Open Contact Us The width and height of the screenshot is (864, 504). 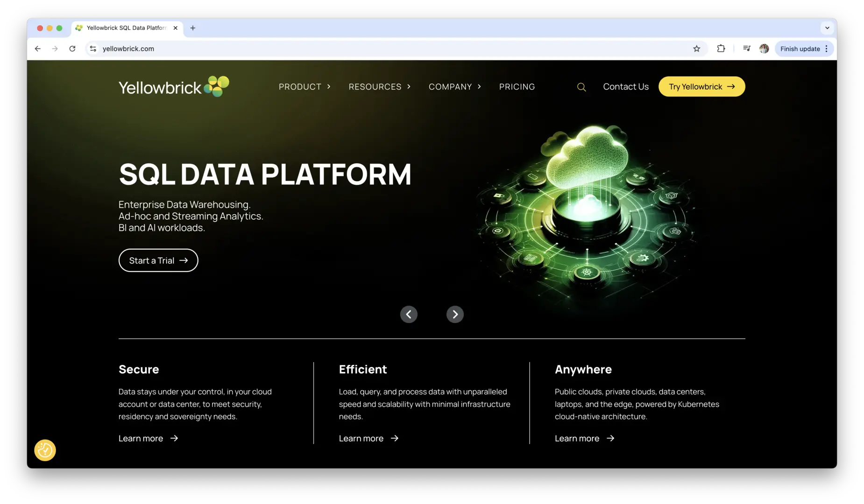click(625, 86)
